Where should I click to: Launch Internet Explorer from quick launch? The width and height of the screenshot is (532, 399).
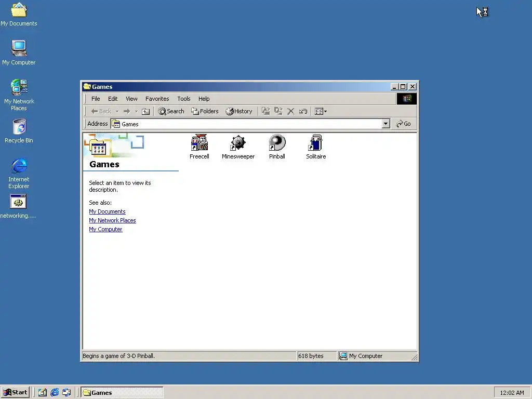pyautogui.click(x=54, y=393)
